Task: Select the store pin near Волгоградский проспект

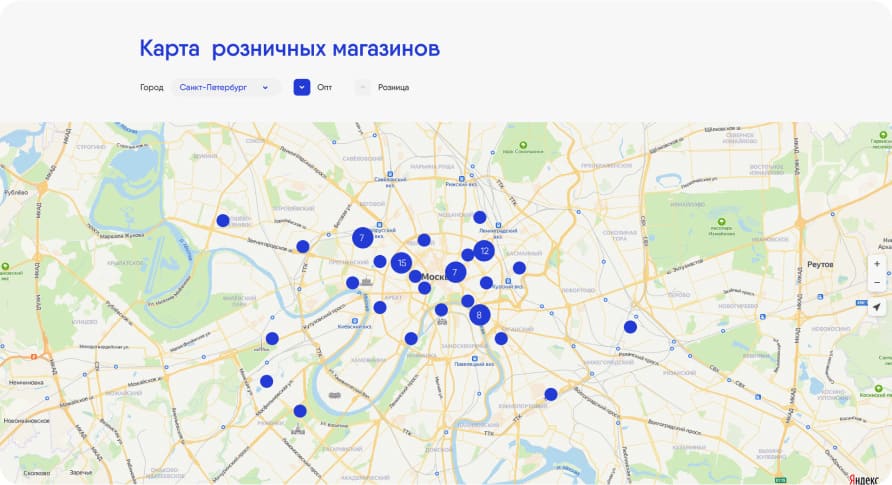Action: 551,394
